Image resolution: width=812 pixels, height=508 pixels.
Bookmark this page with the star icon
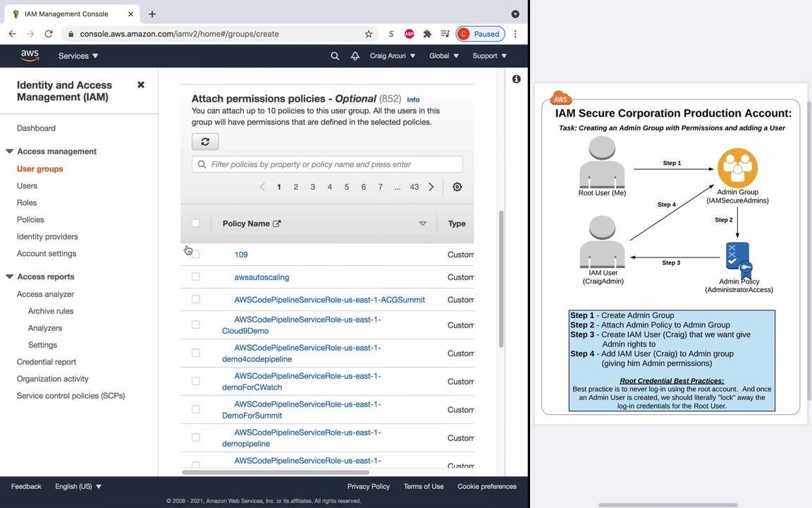pos(369,34)
